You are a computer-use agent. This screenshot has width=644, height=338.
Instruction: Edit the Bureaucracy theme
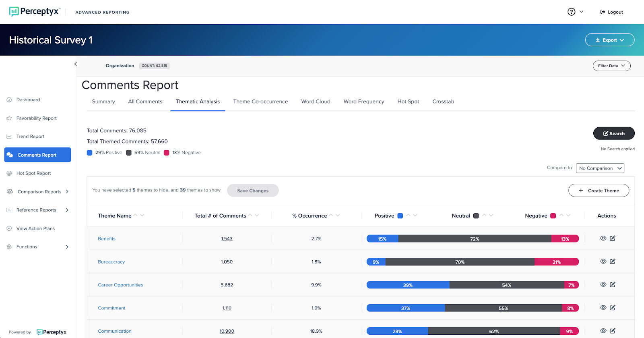click(613, 261)
